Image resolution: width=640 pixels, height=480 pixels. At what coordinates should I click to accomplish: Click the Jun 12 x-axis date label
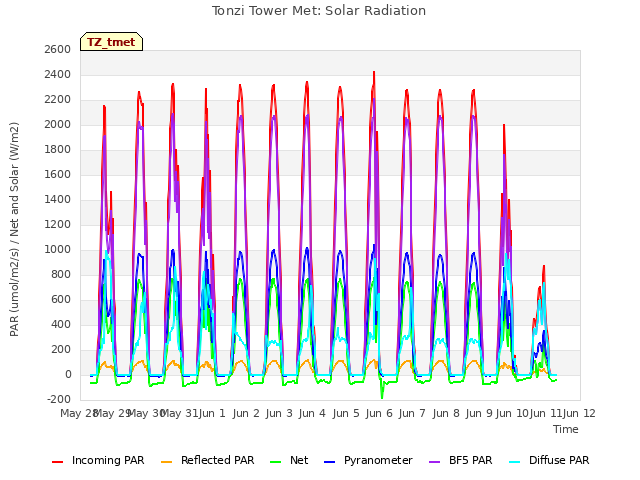(x=579, y=413)
